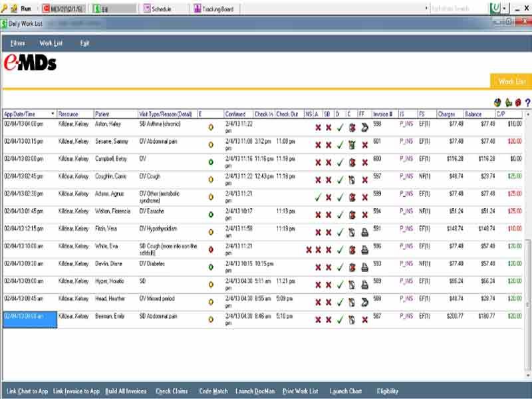532x399 pixels.
Task: Click charges value $116.28
Action: click(455, 159)
